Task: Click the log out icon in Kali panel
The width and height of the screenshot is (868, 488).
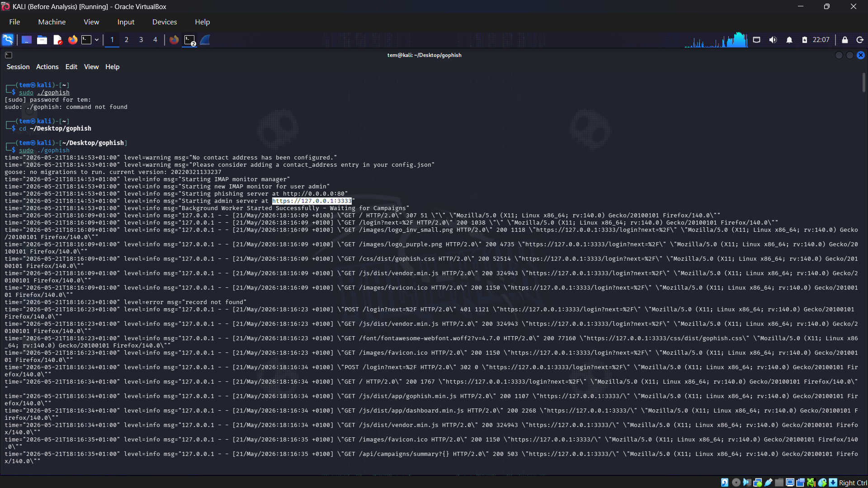Action: pos(860,40)
